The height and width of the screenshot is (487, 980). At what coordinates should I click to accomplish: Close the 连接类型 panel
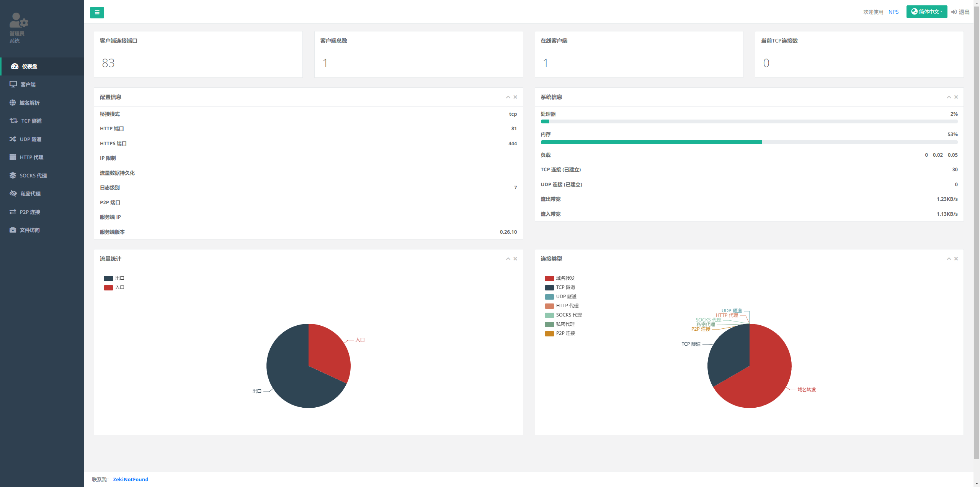click(956, 259)
